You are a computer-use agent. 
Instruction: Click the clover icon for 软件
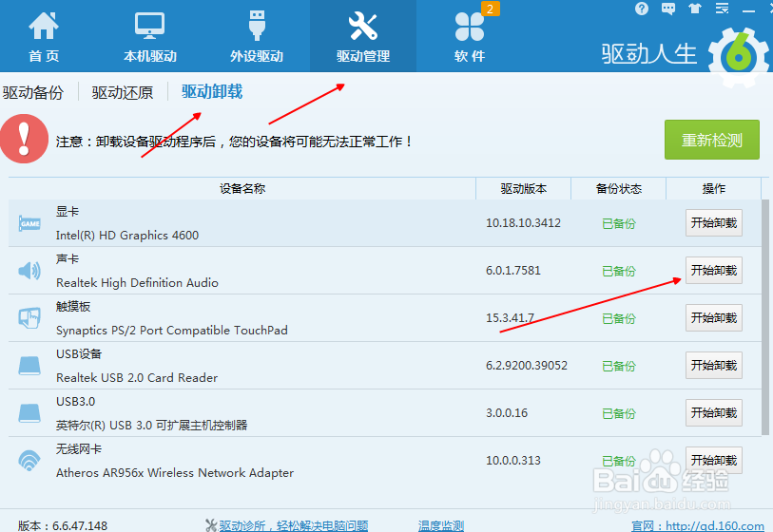pos(470,27)
